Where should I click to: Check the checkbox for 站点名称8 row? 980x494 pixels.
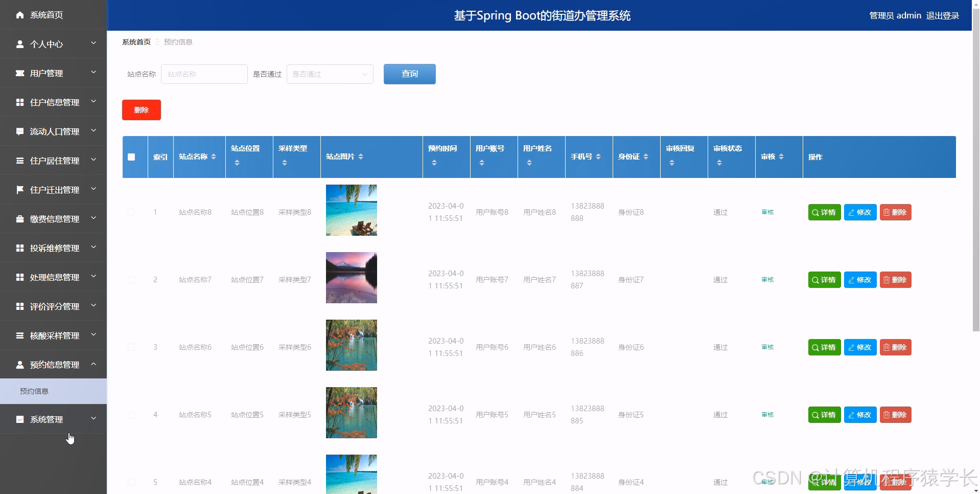click(x=131, y=212)
